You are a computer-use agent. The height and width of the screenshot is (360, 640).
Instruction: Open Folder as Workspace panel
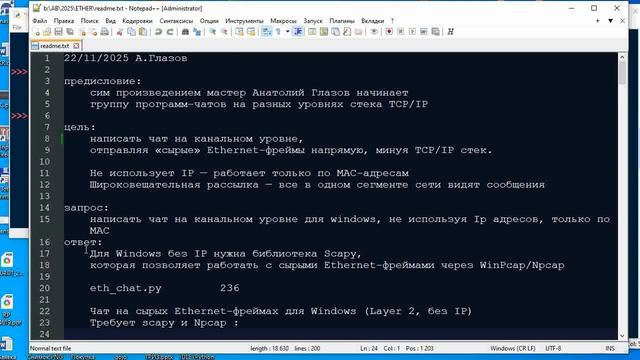358,32
